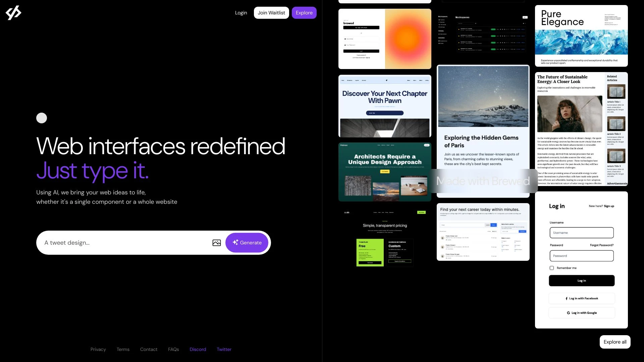This screenshot has width=644, height=362.
Task: Click the Login menu item
Action: click(x=240, y=12)
